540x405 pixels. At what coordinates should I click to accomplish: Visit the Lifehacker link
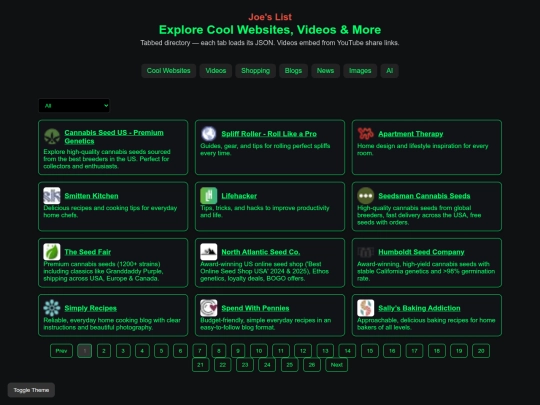pos(239,196)
